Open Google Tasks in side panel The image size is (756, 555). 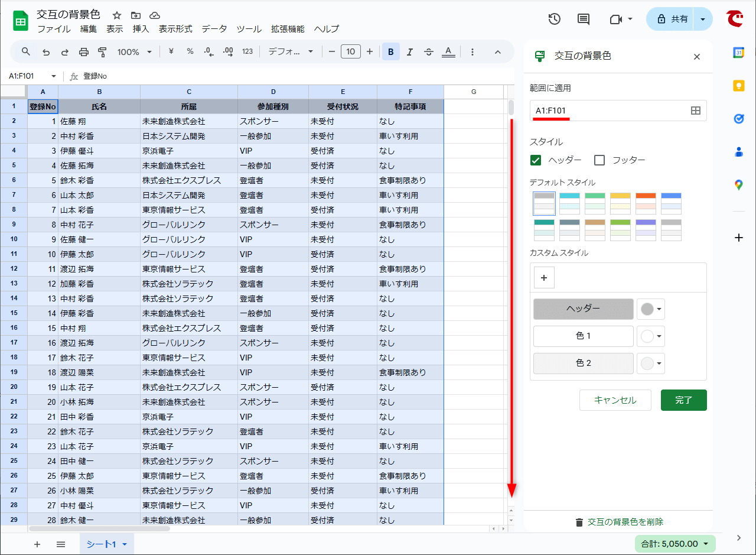pos(738,119)
